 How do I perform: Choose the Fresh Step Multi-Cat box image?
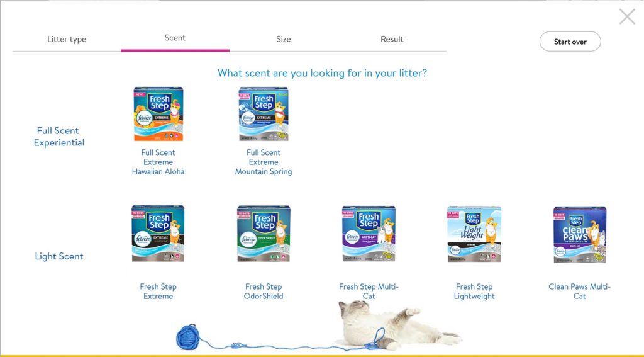click(369, 233)
